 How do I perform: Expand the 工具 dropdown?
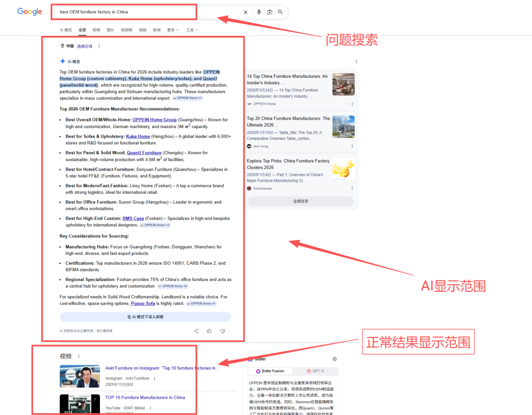coord(192,30)
